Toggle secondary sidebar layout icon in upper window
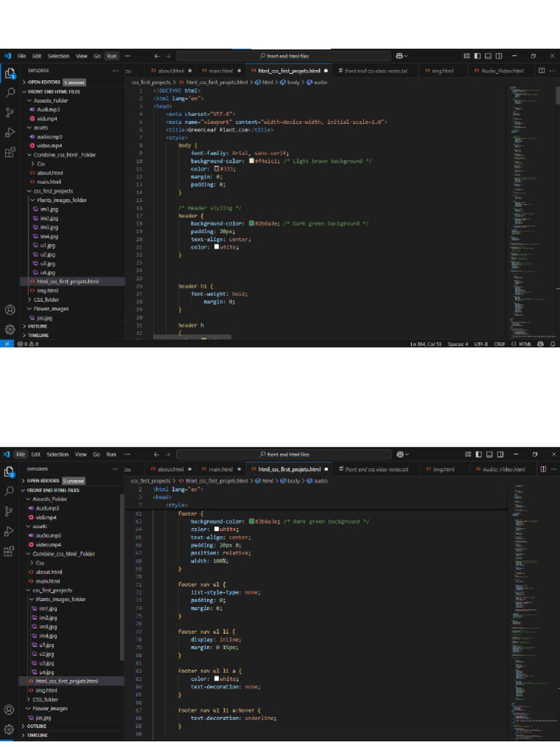Viewport: 560px width, 747px height. [499, 56]
